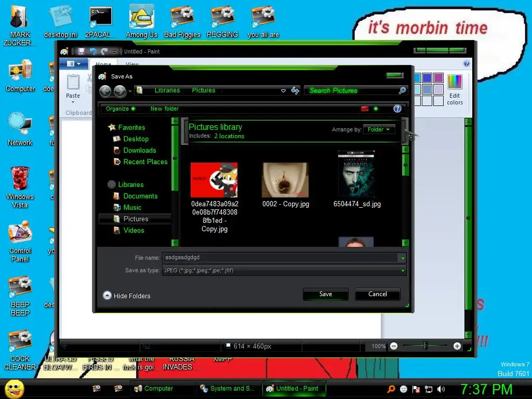Open Downloads in the navigation pane
This screenshot has height=399, width=532.
pos(139,150)
